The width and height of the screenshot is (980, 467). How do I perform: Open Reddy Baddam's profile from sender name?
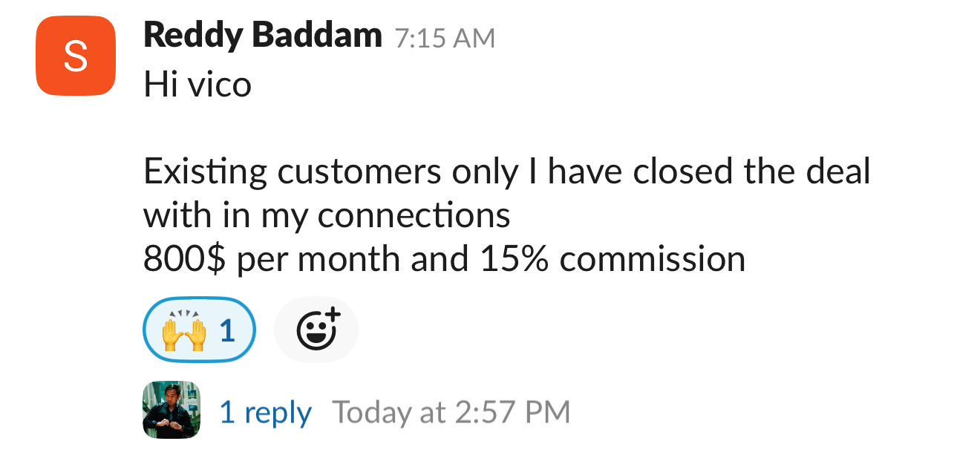(262, 35)
